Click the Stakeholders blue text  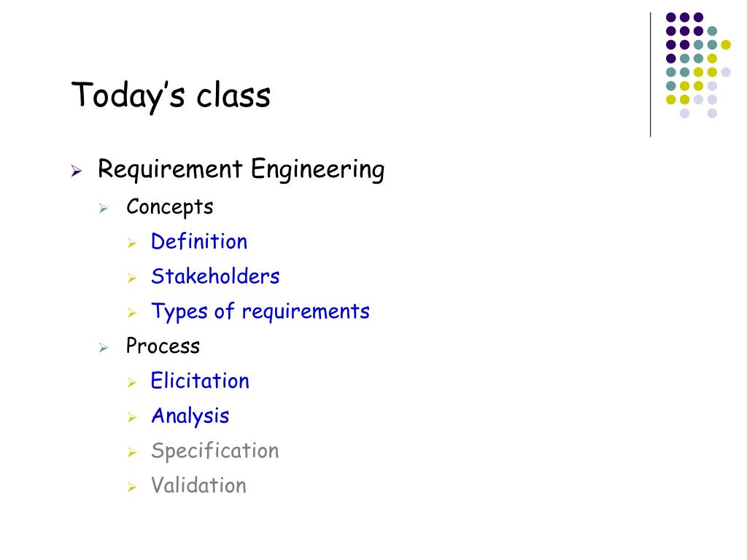point(215,276)
